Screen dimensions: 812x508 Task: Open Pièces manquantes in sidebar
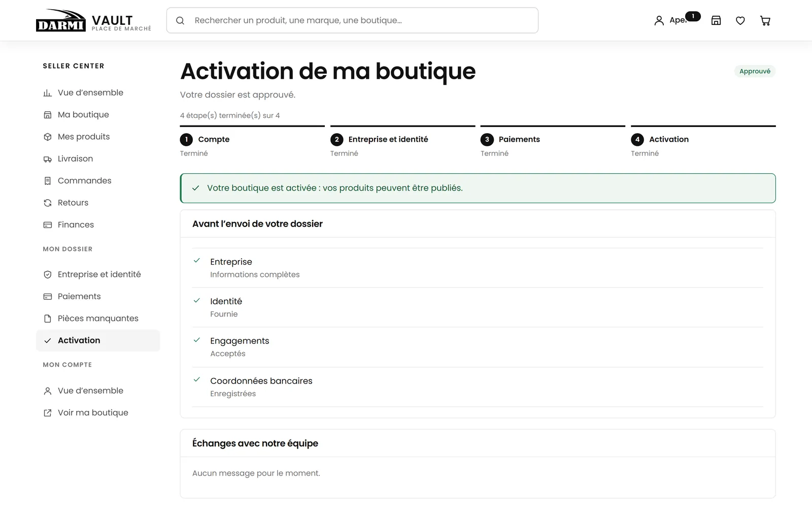point(98,319)
